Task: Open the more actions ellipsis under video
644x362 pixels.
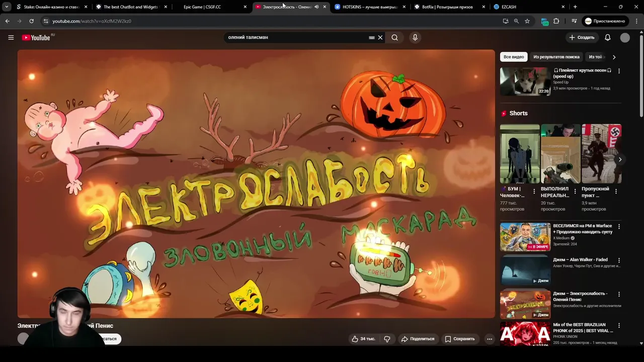Action: 489,339
